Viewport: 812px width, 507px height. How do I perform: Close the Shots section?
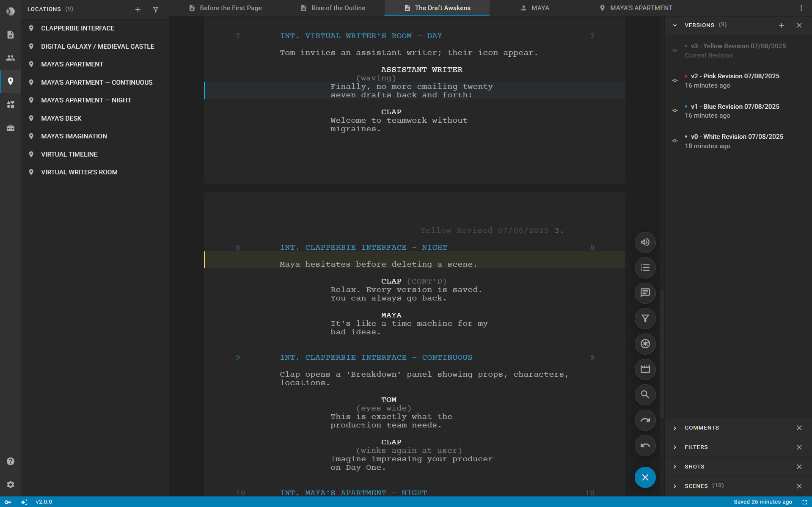coord(799,467)
